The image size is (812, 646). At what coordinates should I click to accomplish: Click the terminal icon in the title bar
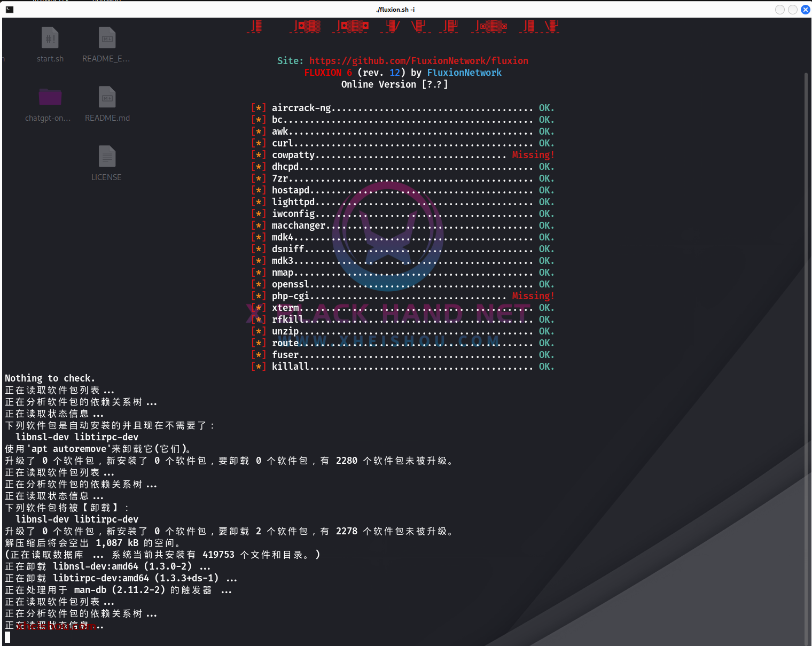(x=10, y=10)
